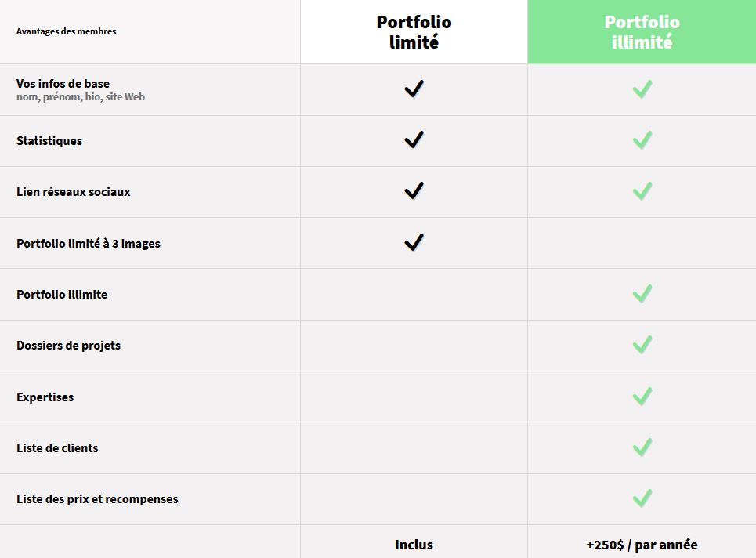Click green checkmark for Dossiers de projets
This screenshot has width=756, height=558.
coord(642,345)
